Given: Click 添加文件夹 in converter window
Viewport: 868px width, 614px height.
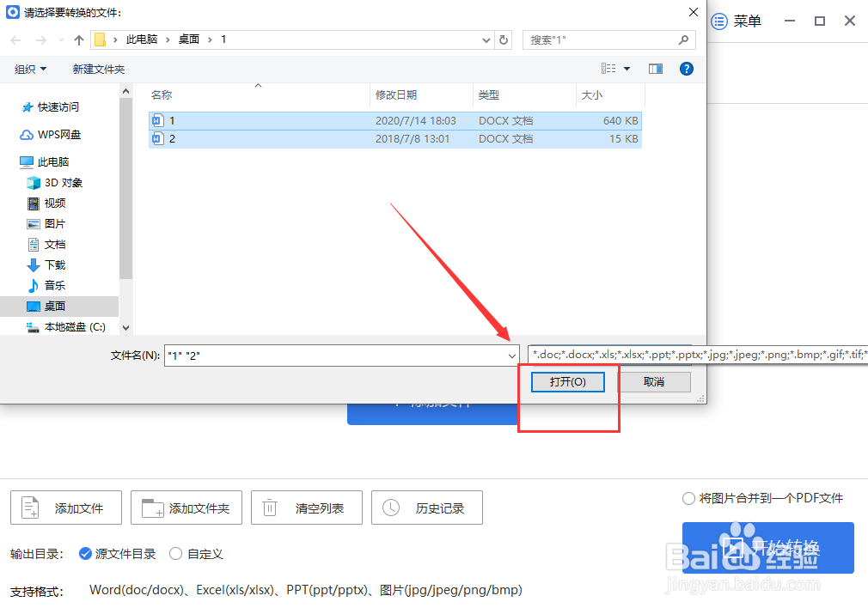Looking at the screenshot, I should (x=186, y=508).
